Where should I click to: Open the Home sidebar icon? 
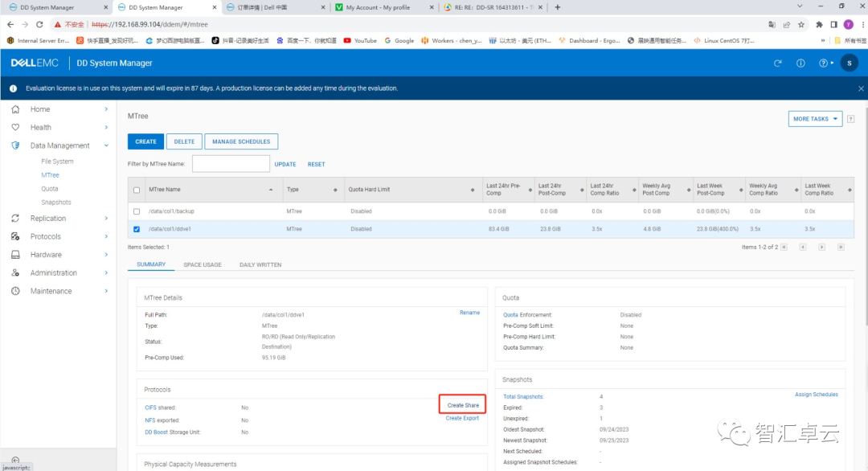(x=15, y=109)
